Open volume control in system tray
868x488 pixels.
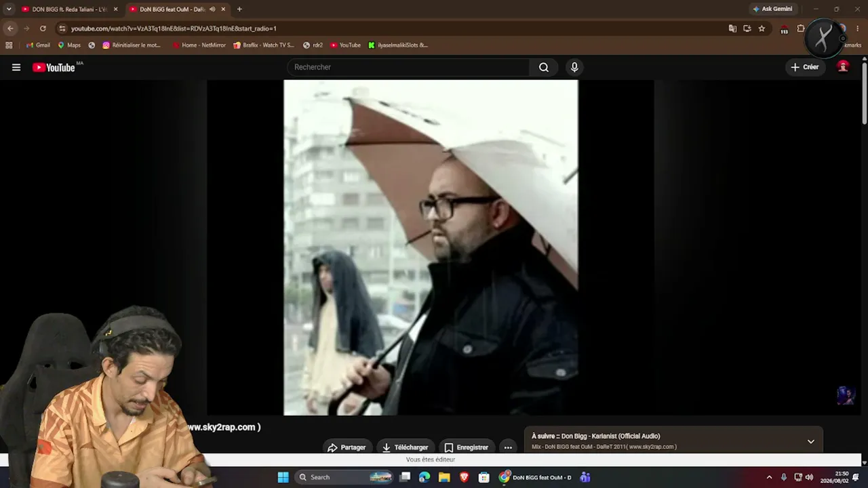click(809, 477)
